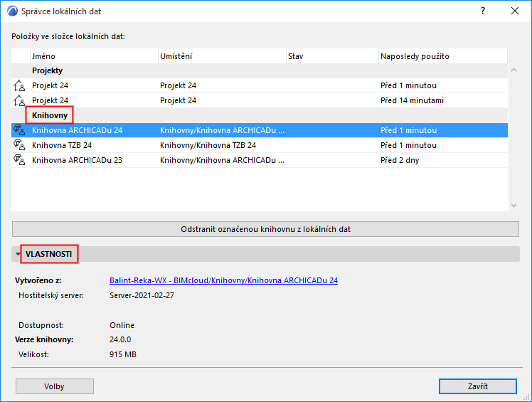
Task: Click the library icon beside Knihovna ARCHICADu 23
Action: tap(19, 160)
